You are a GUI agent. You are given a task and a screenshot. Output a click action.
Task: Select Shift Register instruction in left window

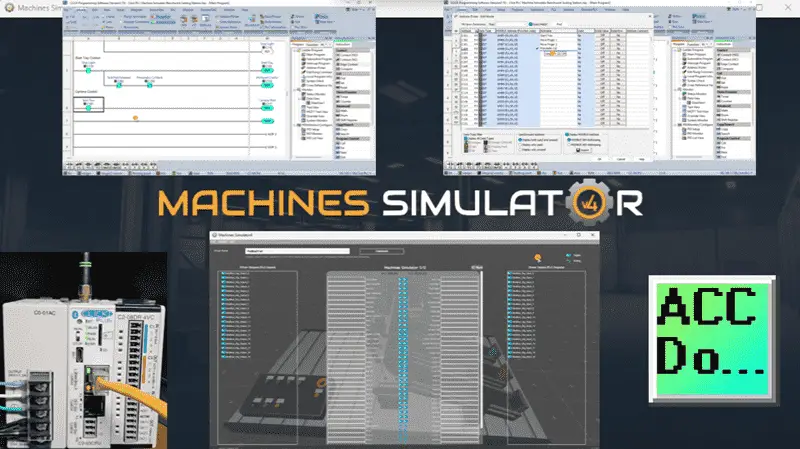coord(346,120)
